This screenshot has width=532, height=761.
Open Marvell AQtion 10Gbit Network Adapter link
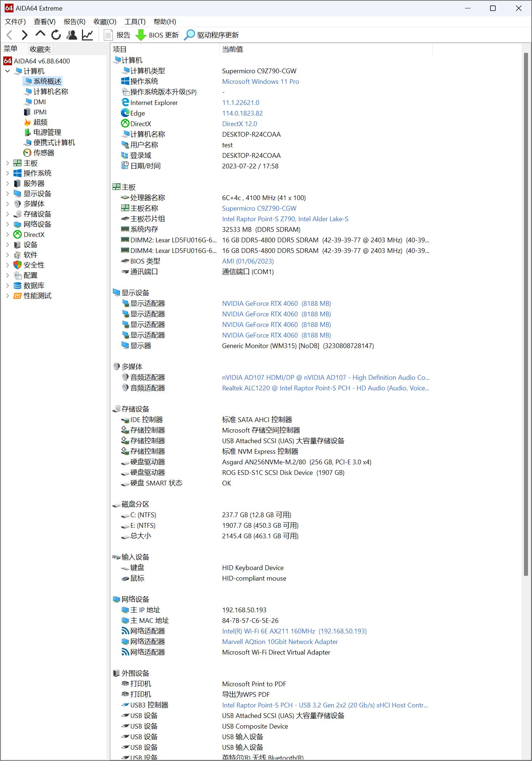pos(280,642)
